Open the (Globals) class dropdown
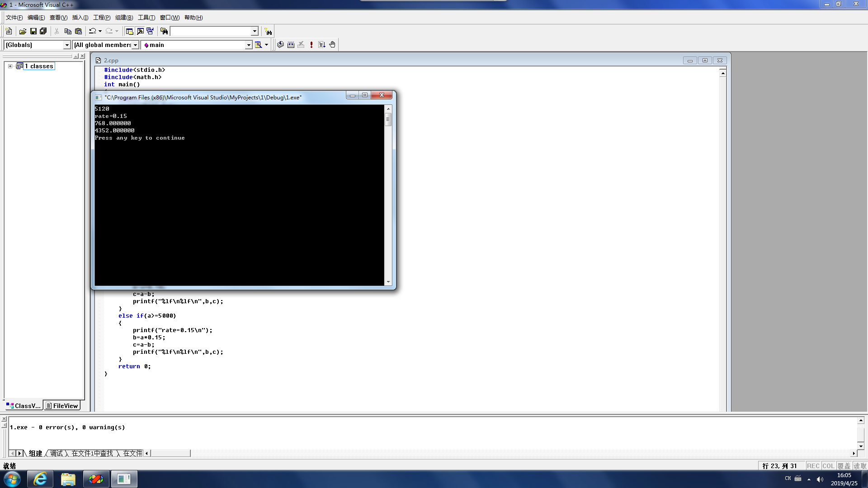Screen dimensions: 868x488 coord(67,45)
